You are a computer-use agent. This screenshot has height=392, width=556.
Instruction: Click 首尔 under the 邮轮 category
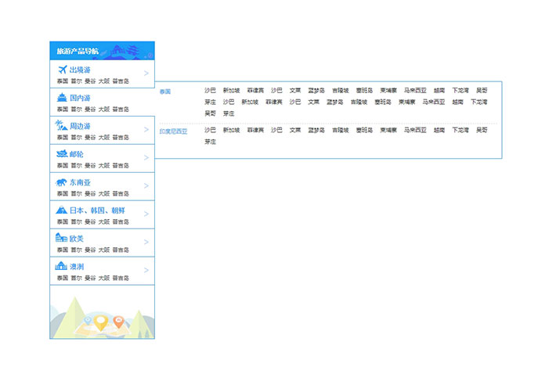[x=76, y=165]
